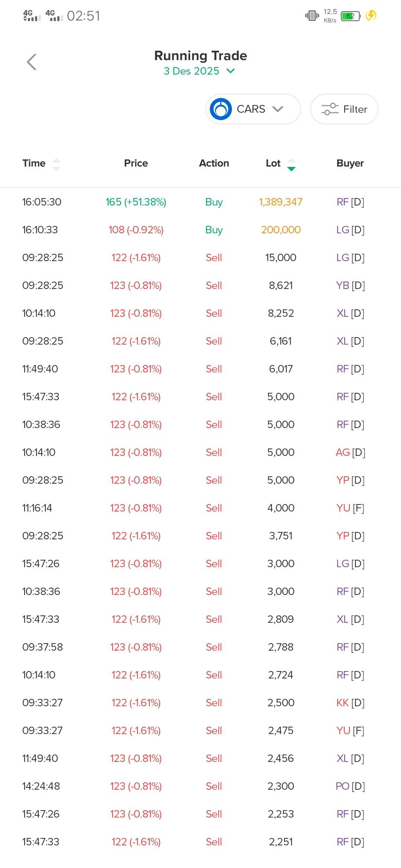Tap buyer YB [D] broker code
Viewport: 401px width, 868px height.
tap(350, 286)
